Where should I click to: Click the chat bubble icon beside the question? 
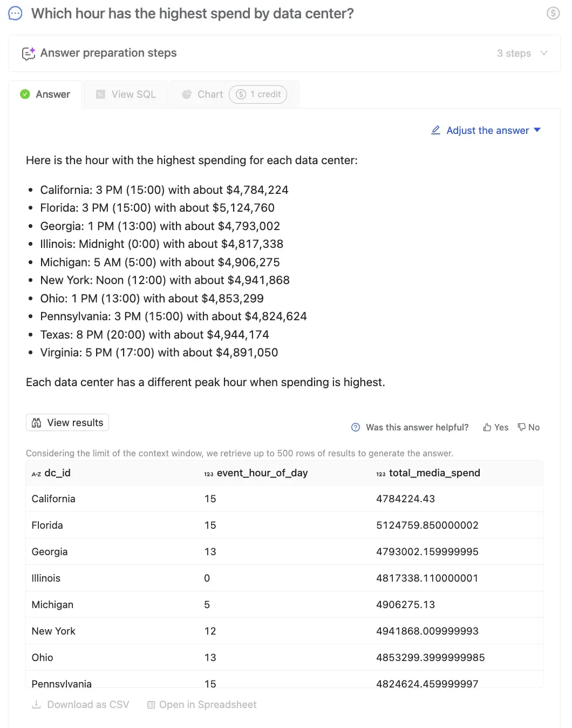pyautogui.click(x=16, y=14)
